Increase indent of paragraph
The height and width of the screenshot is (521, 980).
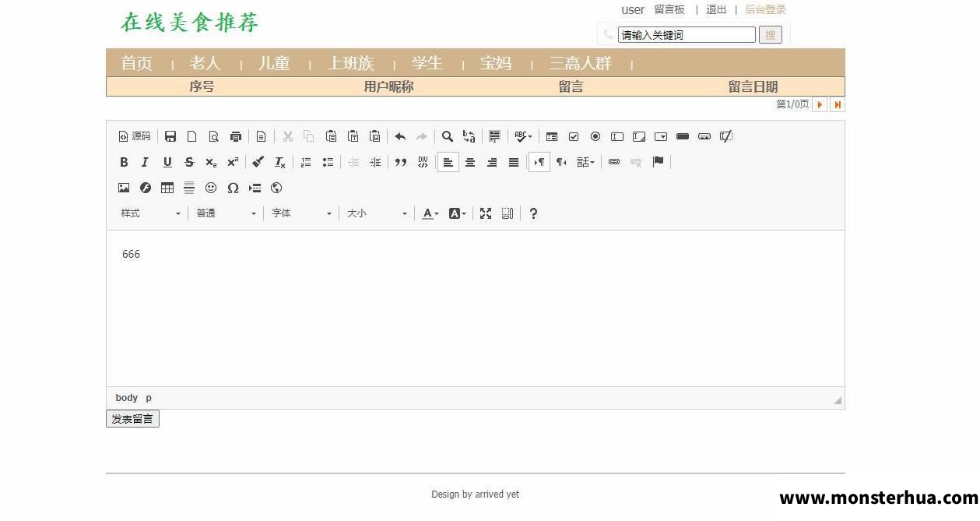pyautogui.click(x=375, y=162)
